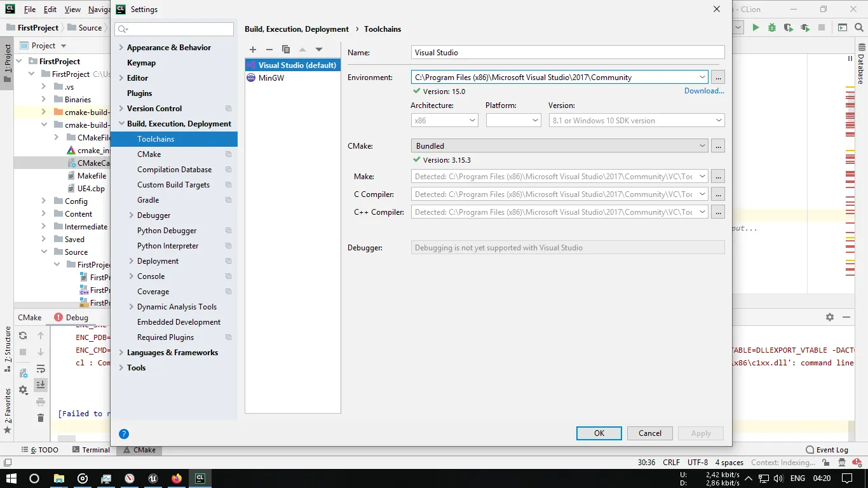The height and width of the screenshot is (488, 868).
Task: Open the Edit menu
Action: click(x=50, y=10)
